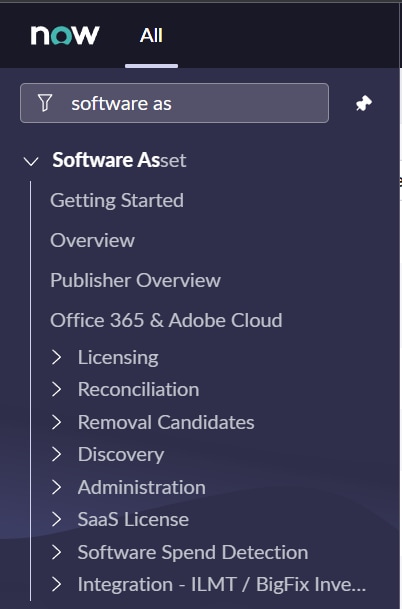
Task: Click the filter funnel icon
Action: (x=45, y=103)
